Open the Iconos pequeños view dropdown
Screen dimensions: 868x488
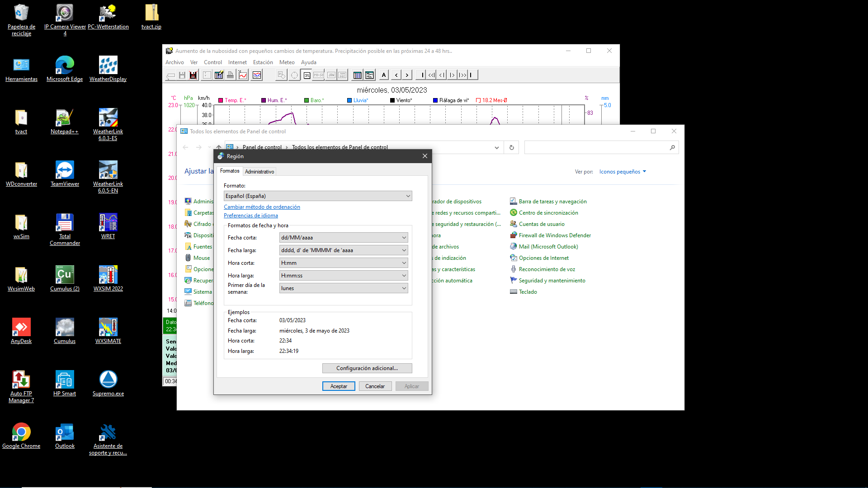pyautogui.click(x=622, y=172)
